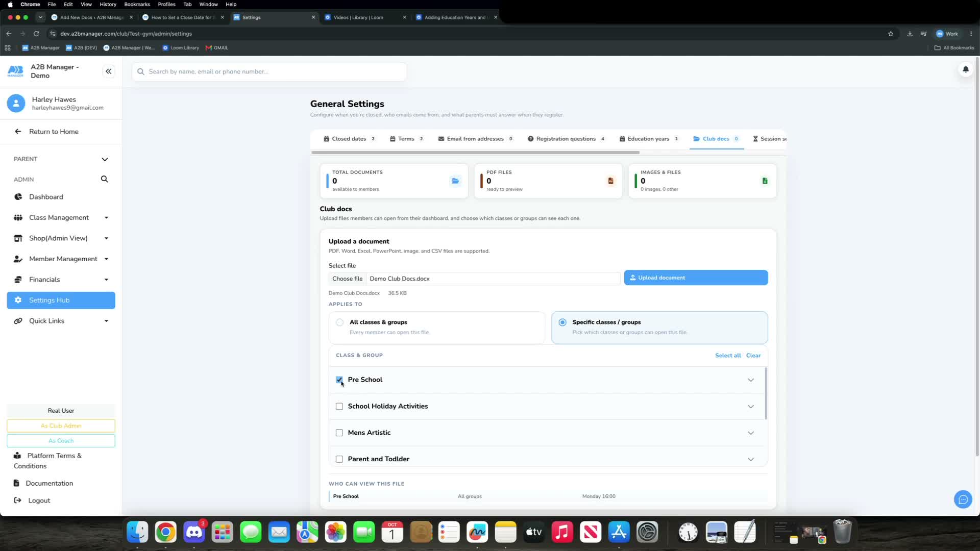Viewport: 980px width, 551px height.
Task: Select the All classes & groups radio
Action: pos(339,322)
